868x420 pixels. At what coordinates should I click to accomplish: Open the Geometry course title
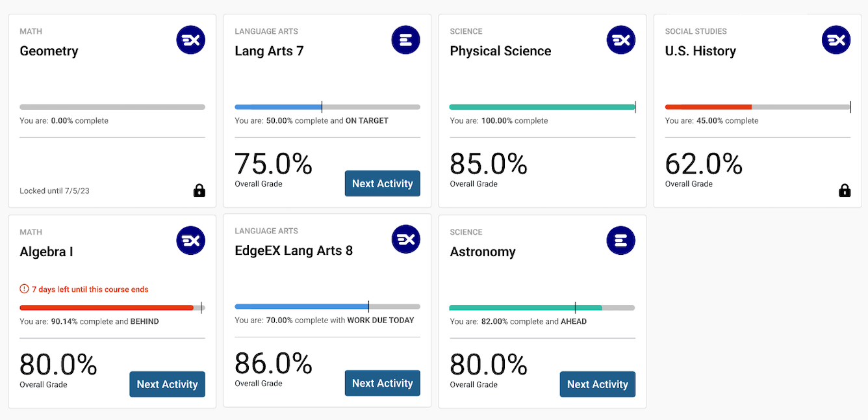coord(49,51)
